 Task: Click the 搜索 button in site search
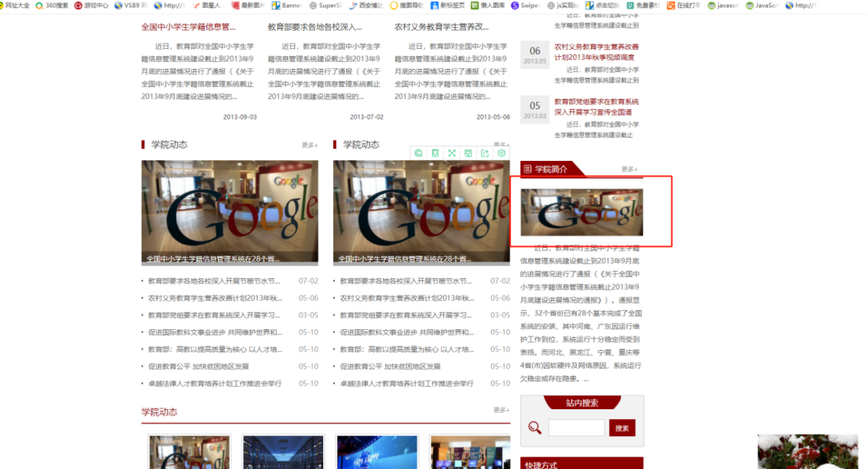(622, 428)
